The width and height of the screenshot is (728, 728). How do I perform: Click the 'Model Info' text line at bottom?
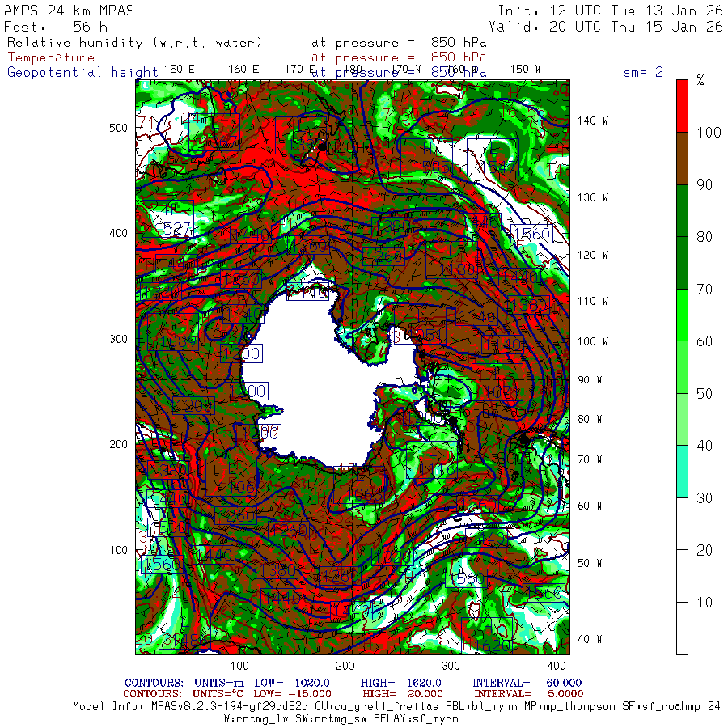point(396,706)
